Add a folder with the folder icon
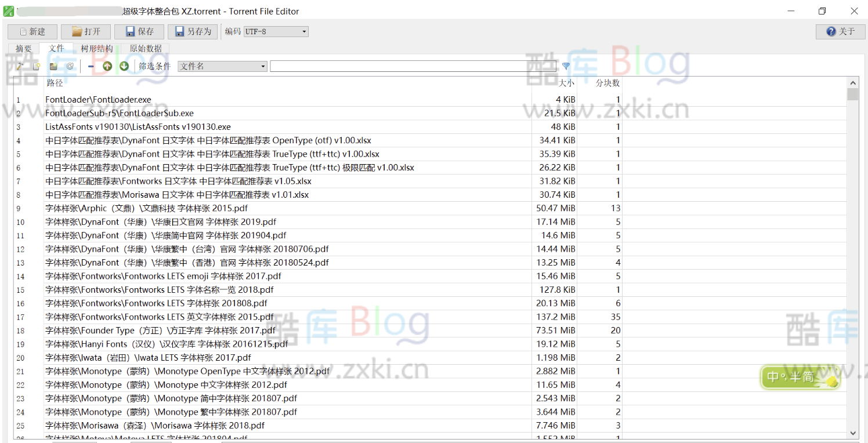Screen dimensions: 868x443 (x=53, y=66)
